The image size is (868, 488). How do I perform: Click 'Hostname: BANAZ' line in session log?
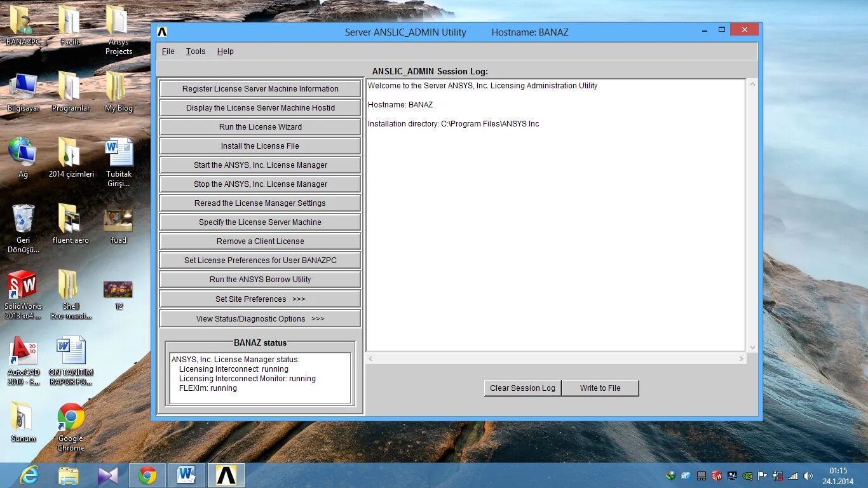point(400,105)
